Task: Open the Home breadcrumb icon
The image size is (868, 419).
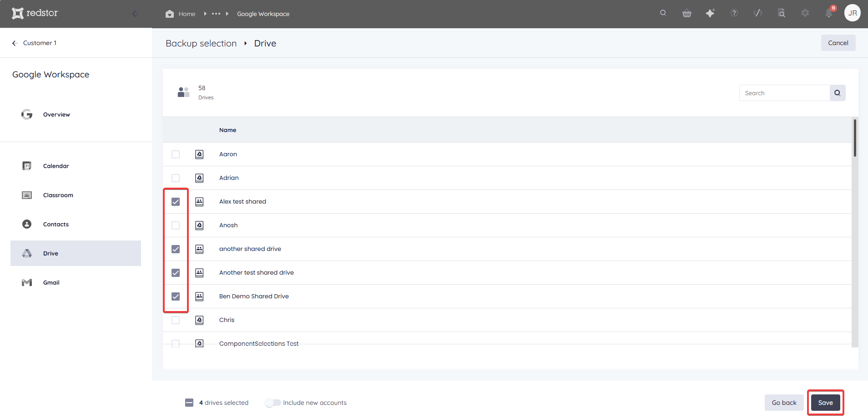Action: coord(170,14)
